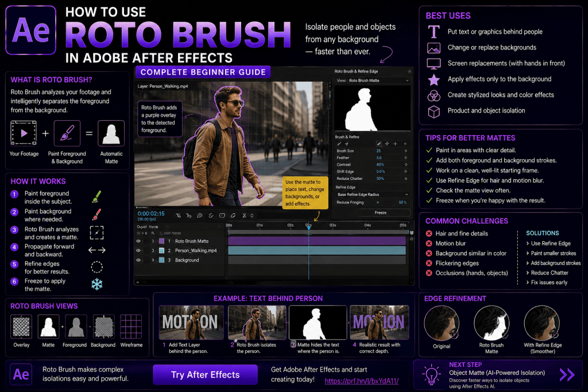The height and width of the screenshot is (392, 588).
Task: Click the Complete Beginner Guide banner
Action: point(203,72)
